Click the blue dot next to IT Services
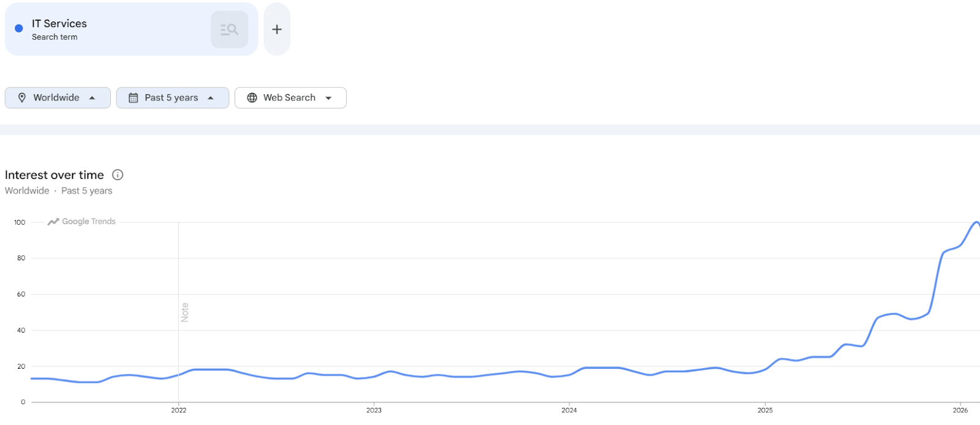The height and width of the screenshot is (425, 980). coord(19,28)
